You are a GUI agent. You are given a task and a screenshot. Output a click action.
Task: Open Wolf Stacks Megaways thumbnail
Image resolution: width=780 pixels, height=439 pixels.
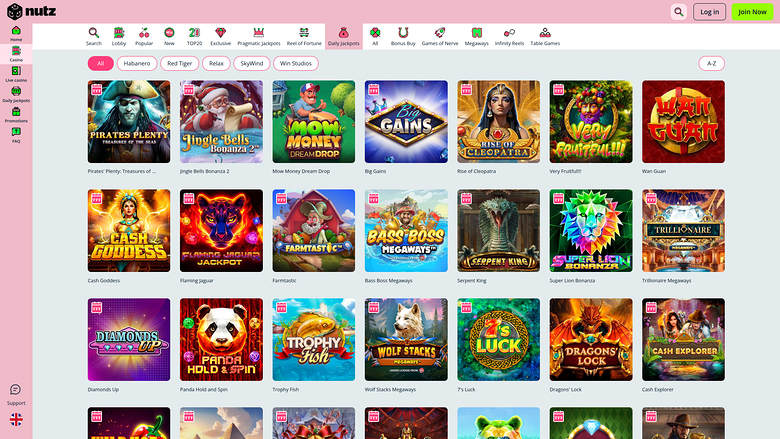coord(406,340)
